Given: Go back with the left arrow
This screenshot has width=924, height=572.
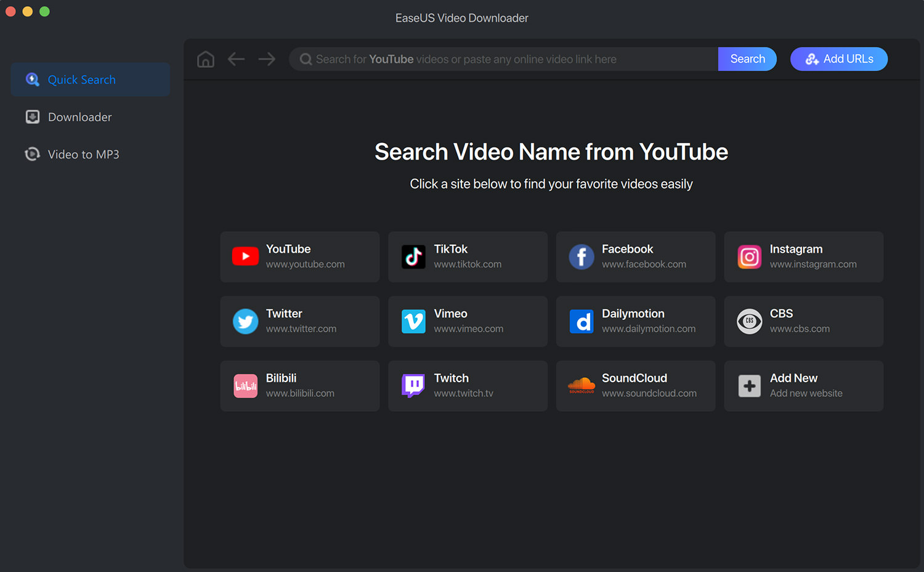Looking at the screenshot, I should click(236, 59).
